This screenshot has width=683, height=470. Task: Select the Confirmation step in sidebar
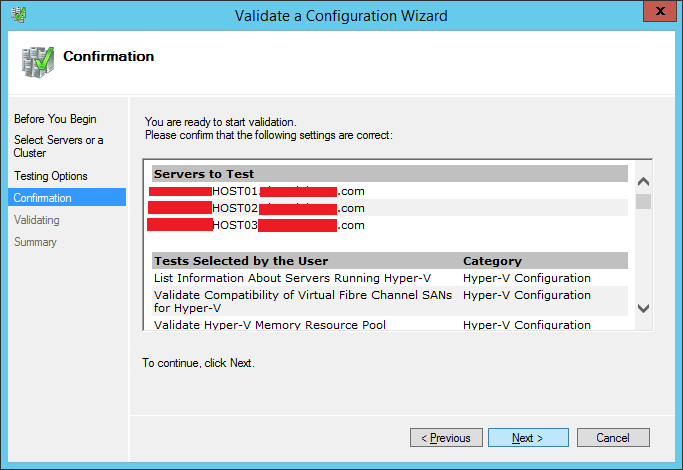point(43,198)
